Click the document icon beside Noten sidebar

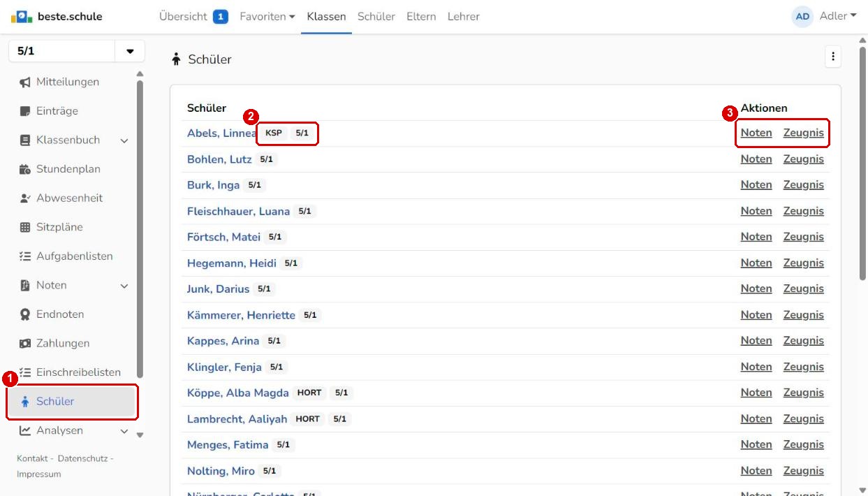click(x=25, y=285)
